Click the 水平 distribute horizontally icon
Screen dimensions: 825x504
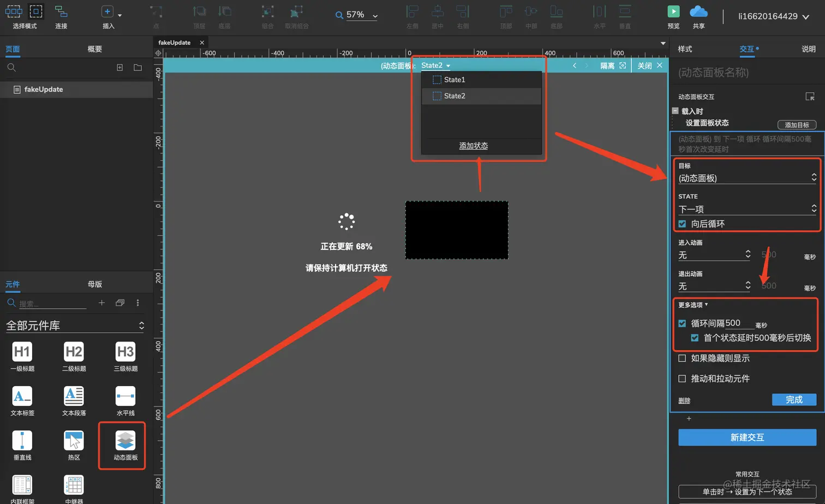tap(599, 11)
